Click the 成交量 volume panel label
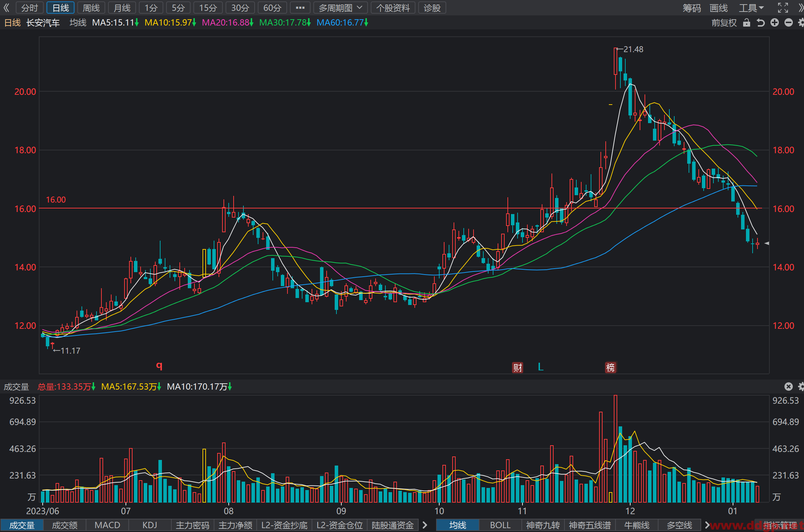This screenshot has height=532, width=804. click(16, 386)
